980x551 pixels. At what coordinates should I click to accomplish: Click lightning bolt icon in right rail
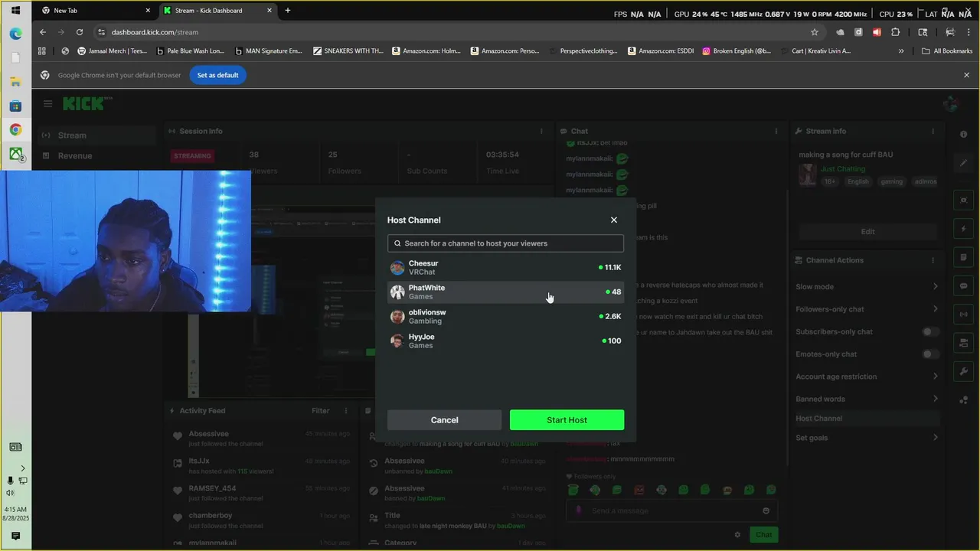[963, 229]
